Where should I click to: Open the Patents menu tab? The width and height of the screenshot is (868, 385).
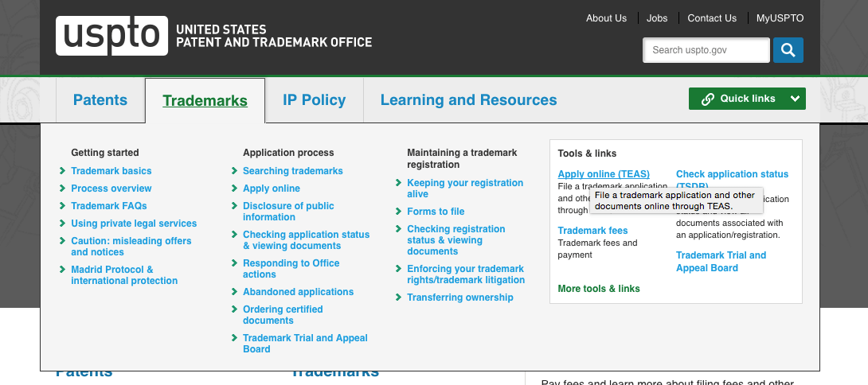pyautogui.click(x=100, y=100)
